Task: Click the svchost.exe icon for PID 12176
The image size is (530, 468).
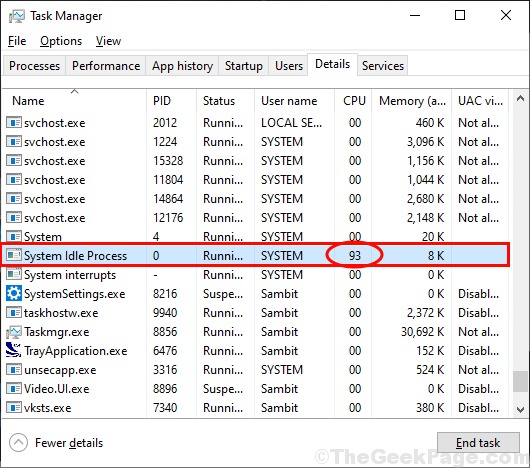Action: pos(14,218)
